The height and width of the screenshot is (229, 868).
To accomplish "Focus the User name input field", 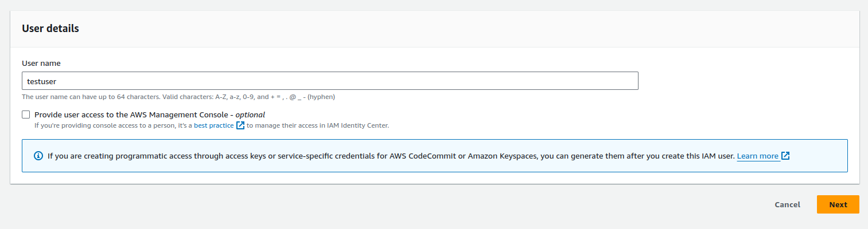I will 330,81.
